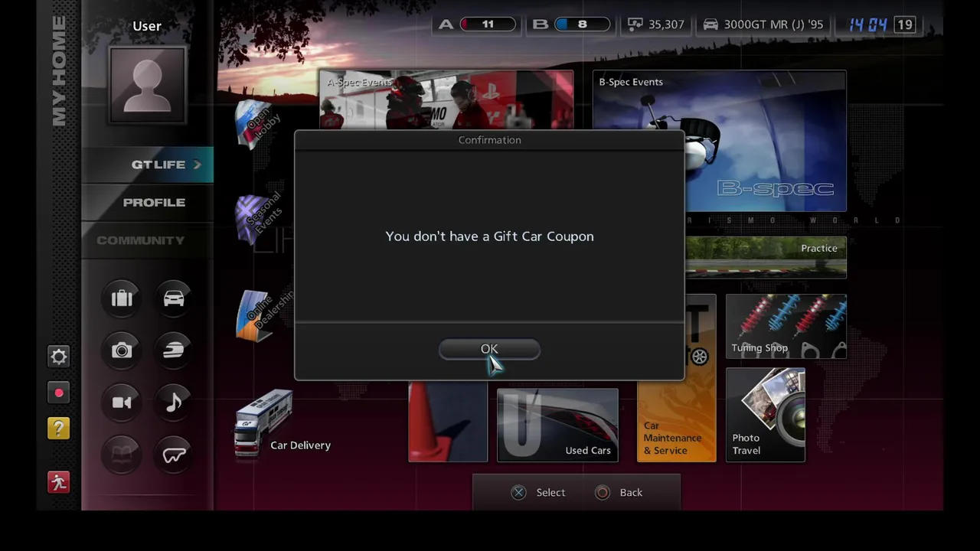
Task: Click the credits trophy 35,307 display
Action: 655,24
